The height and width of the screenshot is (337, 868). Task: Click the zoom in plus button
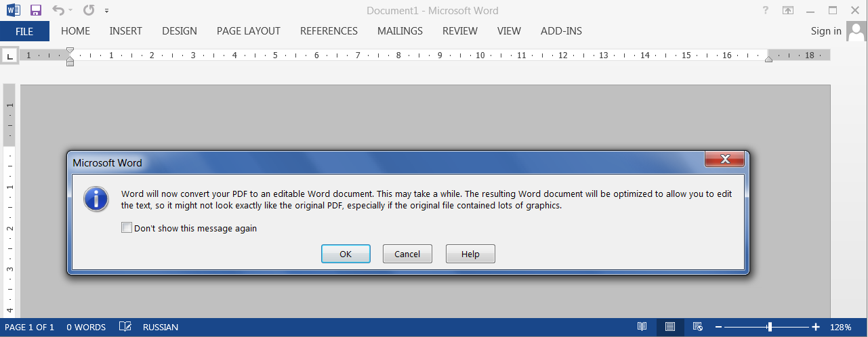(x=816, y=328)
